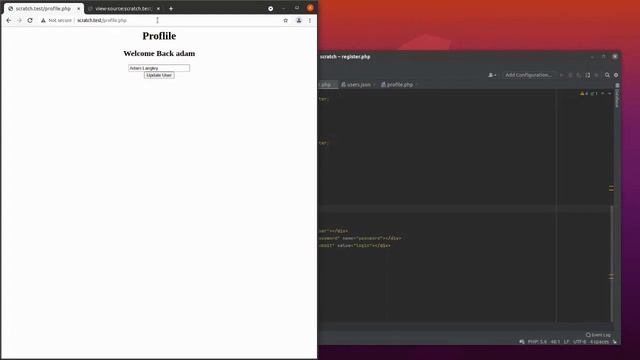Open the Database tool window on the right stripe
The width and height of the screenshot is (640, 360).
click(x=617, y=96)
